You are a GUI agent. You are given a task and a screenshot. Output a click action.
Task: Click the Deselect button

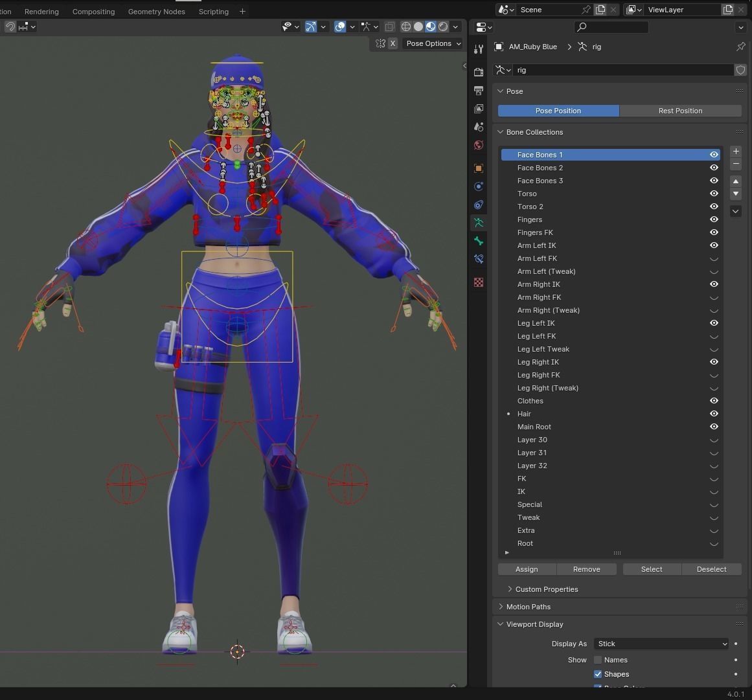click(711, 569)
